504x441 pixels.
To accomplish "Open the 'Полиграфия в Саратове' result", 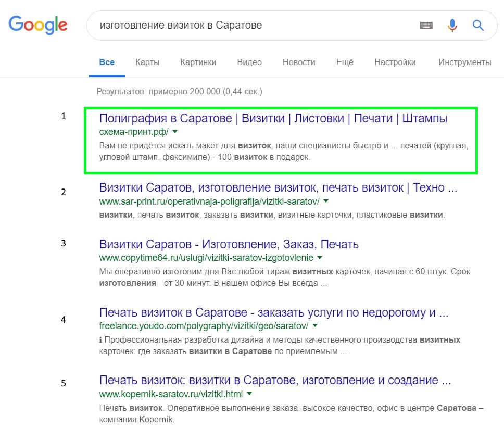I will click(273, 118).
